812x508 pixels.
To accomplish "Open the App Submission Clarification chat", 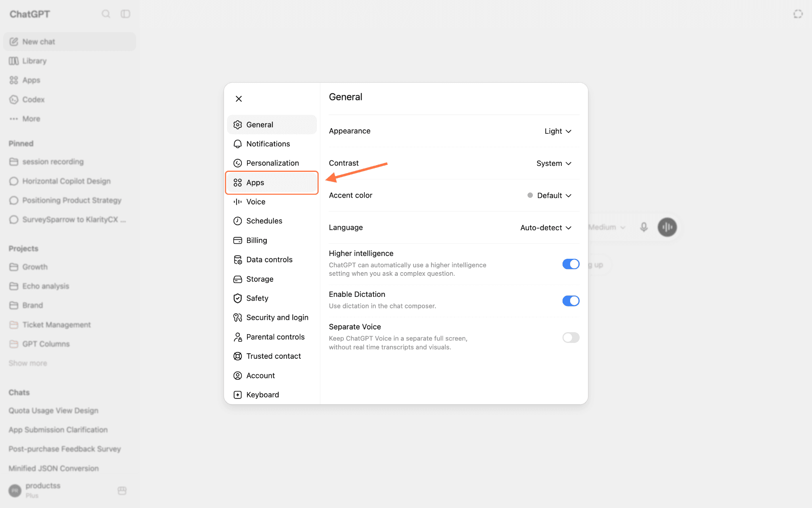I will click(x=69, y=430).
